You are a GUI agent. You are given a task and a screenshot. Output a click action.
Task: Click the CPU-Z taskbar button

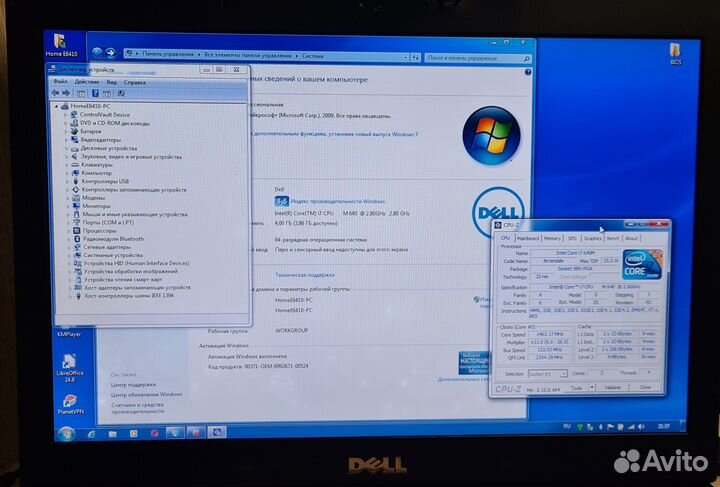217,432
